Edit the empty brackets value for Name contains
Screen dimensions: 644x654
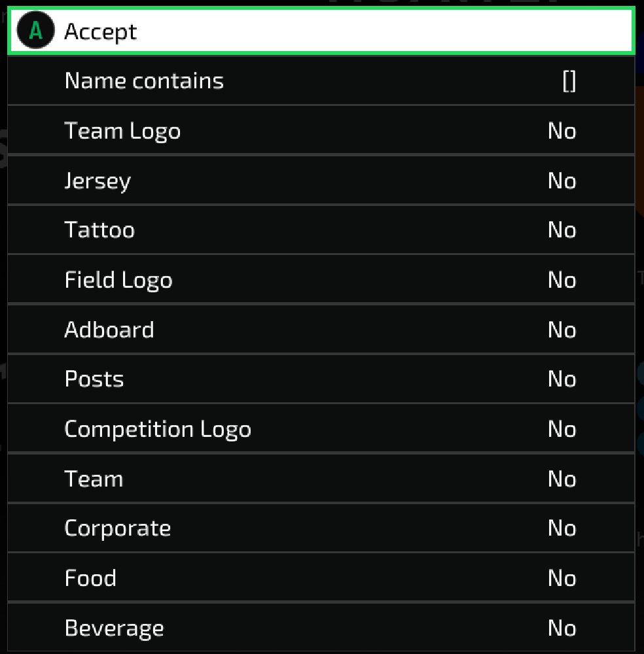click(569, 81)
